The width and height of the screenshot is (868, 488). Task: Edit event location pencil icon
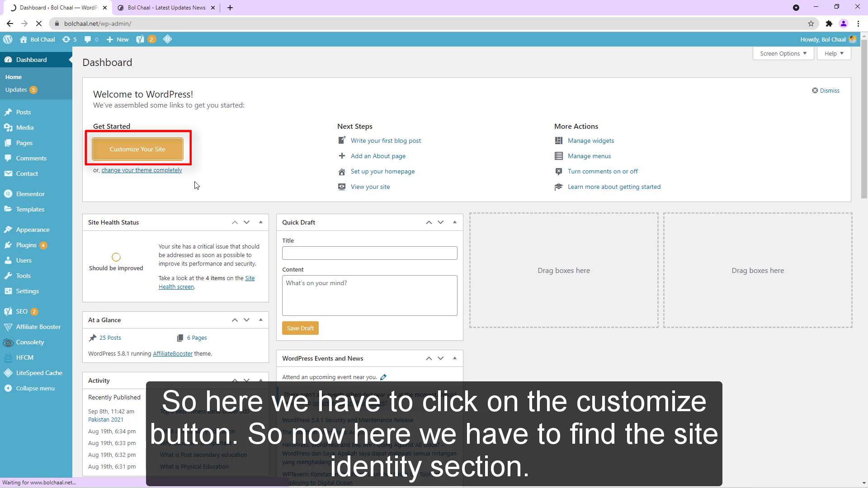click(383, 377)
